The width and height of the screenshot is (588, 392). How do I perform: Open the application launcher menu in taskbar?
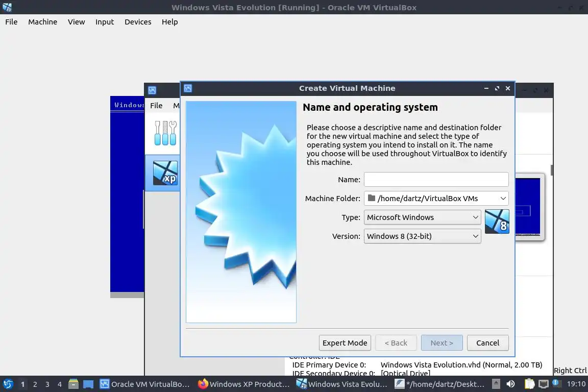(x=8, y=384)
